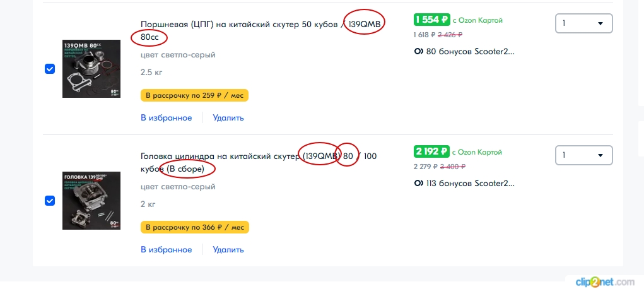Remove the cylinder head with Удалить
The height and width of the screenshot is (289, 644).
tap(228, 249)
